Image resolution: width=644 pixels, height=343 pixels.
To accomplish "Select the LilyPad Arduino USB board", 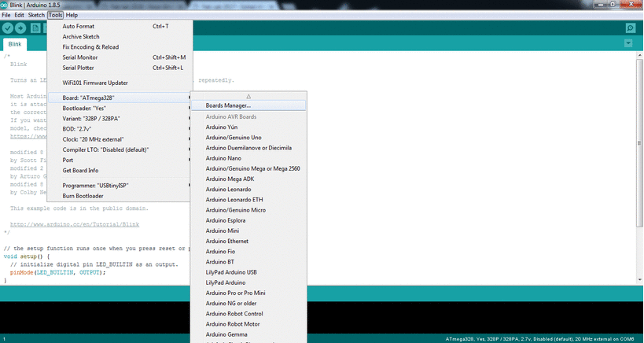I will coord(248,272).
